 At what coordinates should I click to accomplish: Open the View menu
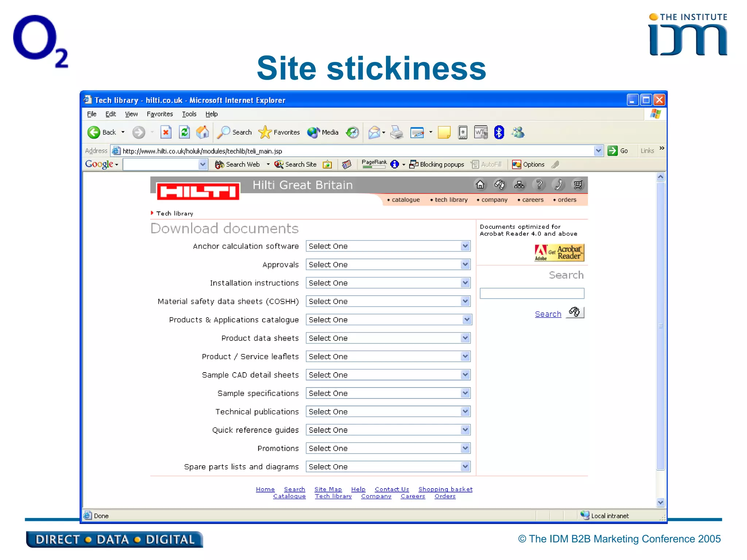pos(131,114)
